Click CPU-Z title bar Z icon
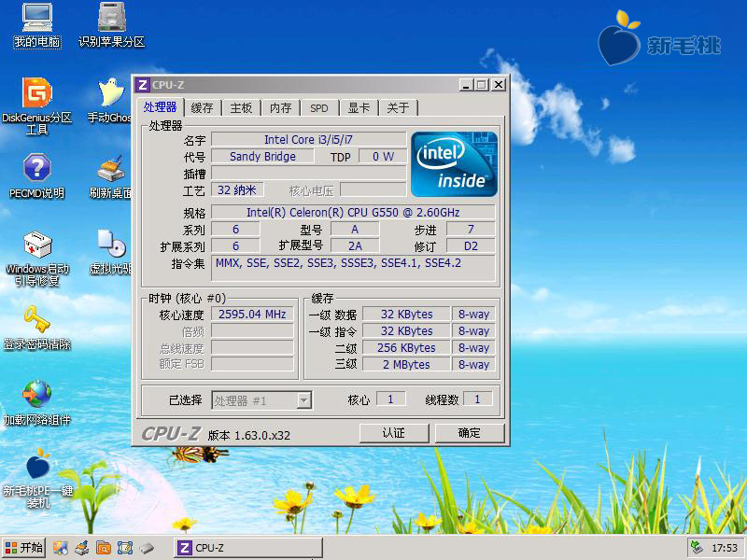Image resolution: width=747 pixels, height=560 pixels. [143, 85]
